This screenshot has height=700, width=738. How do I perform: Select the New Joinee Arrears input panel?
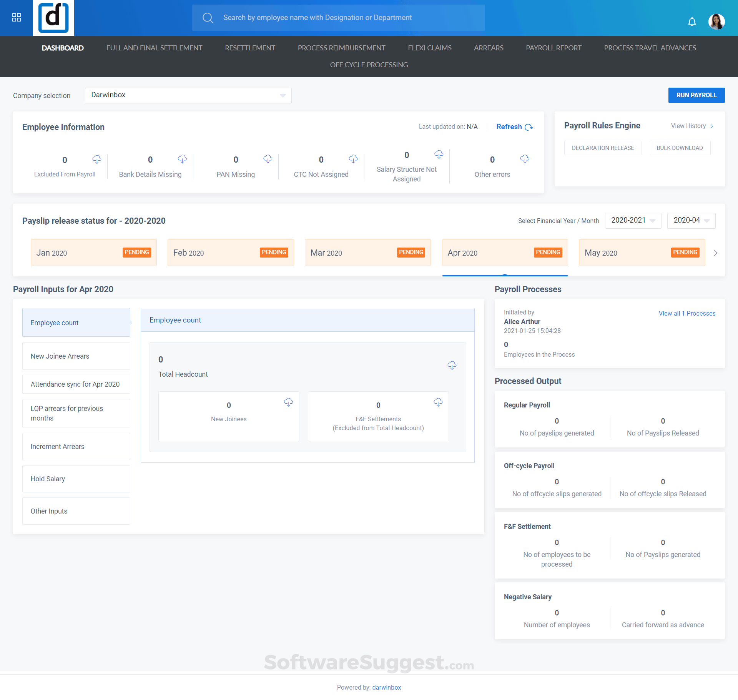[76, 356]
